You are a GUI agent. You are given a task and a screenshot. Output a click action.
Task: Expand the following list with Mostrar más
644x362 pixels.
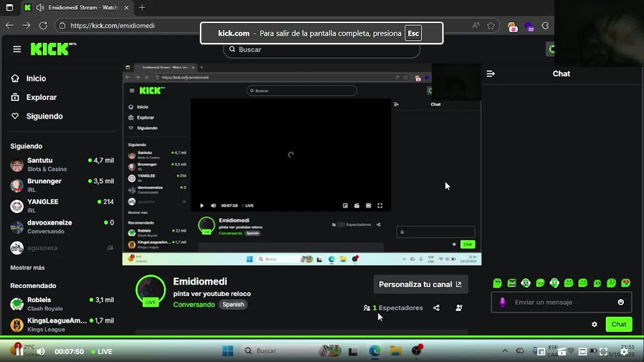coord(28,268)
